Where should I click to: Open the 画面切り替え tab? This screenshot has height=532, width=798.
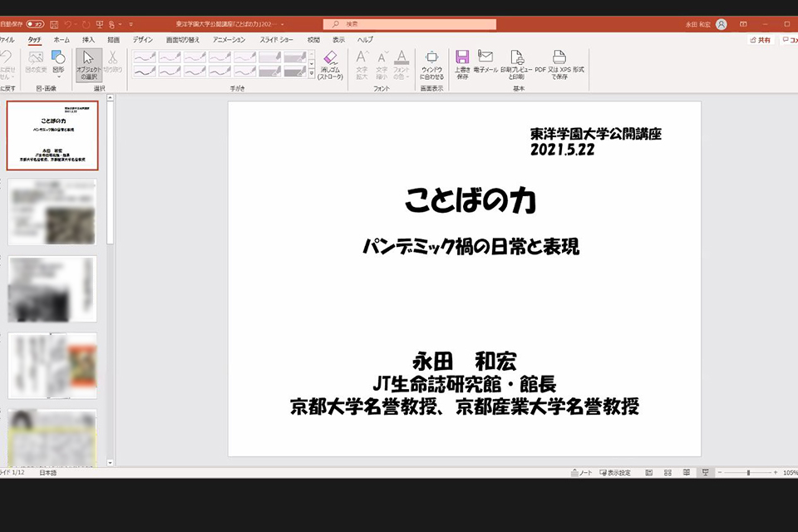point(183,40)
